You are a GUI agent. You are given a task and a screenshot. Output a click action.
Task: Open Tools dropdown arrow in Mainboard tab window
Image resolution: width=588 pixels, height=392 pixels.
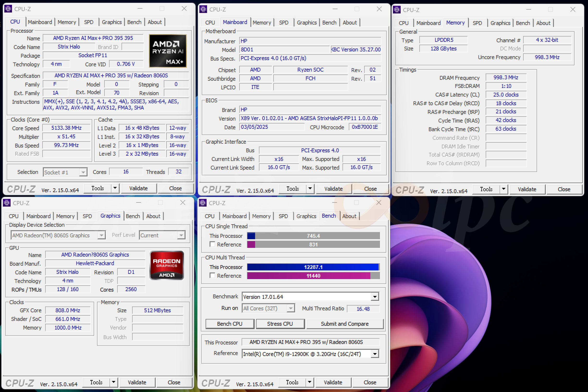tap(310, 189)
